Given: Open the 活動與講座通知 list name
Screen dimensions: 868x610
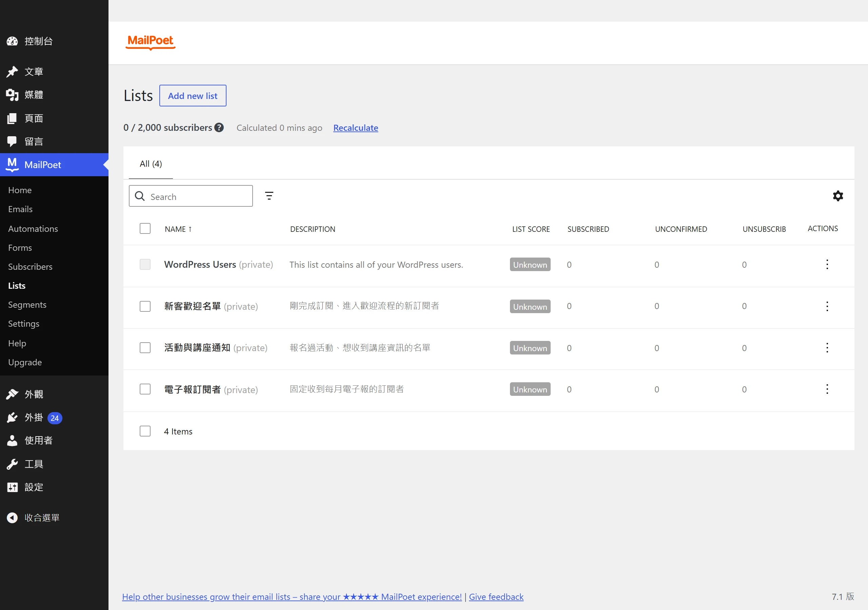Looking at the screenshot, I should click(197, 348).
